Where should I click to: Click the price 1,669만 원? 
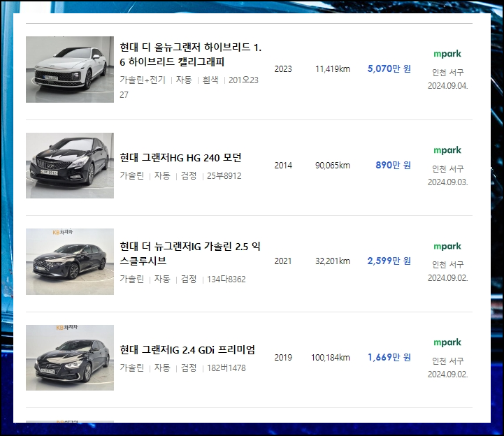point(389,357)
